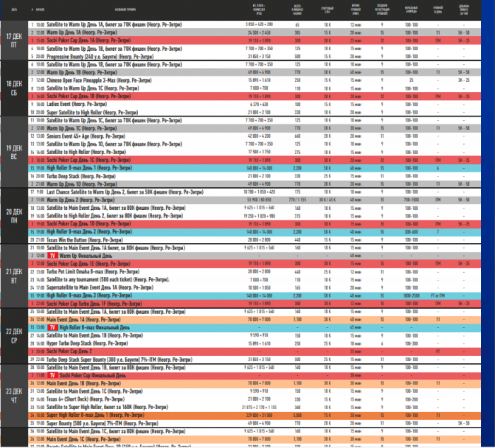
Task: Click the TV badge on High Roller 8-max Финальный День
Action: [x=52, y=327]
